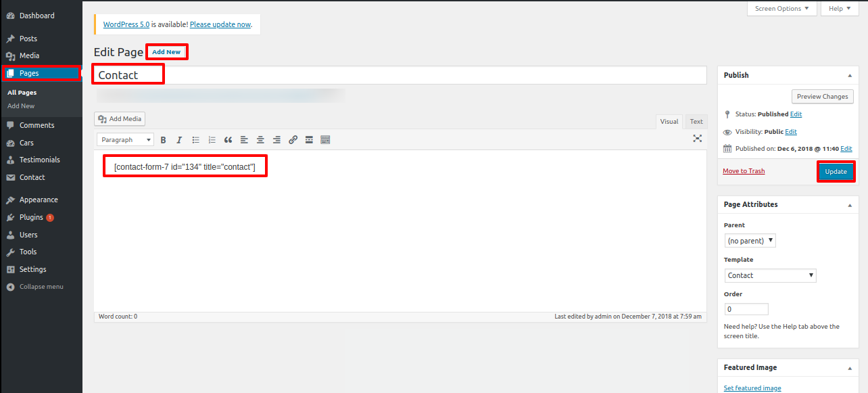Insert a blockquote

[x=228, y=140]
